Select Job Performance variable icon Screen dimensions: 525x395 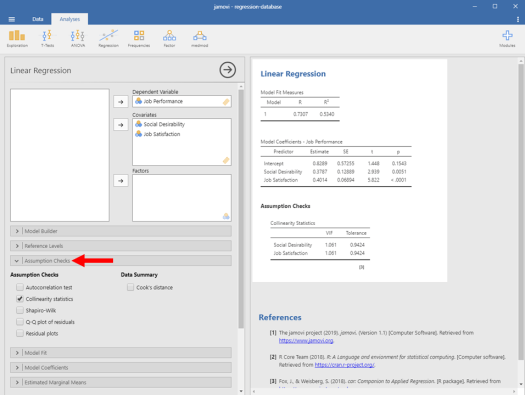pyautogui.click(x=138, y=101)
